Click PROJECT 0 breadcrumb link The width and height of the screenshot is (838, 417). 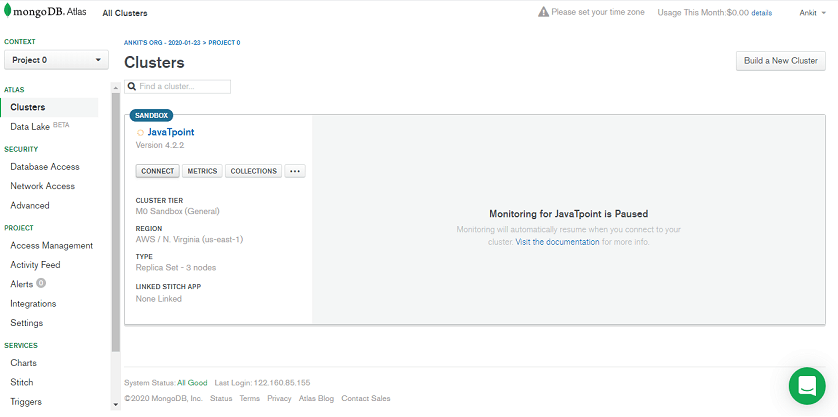(224, 42)
